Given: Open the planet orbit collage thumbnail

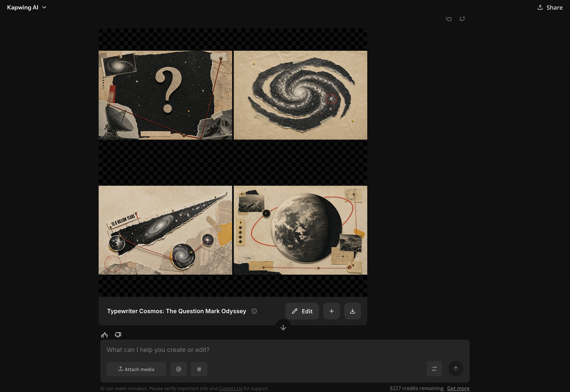Looking at the screenshot, I should tap(300, 230).
